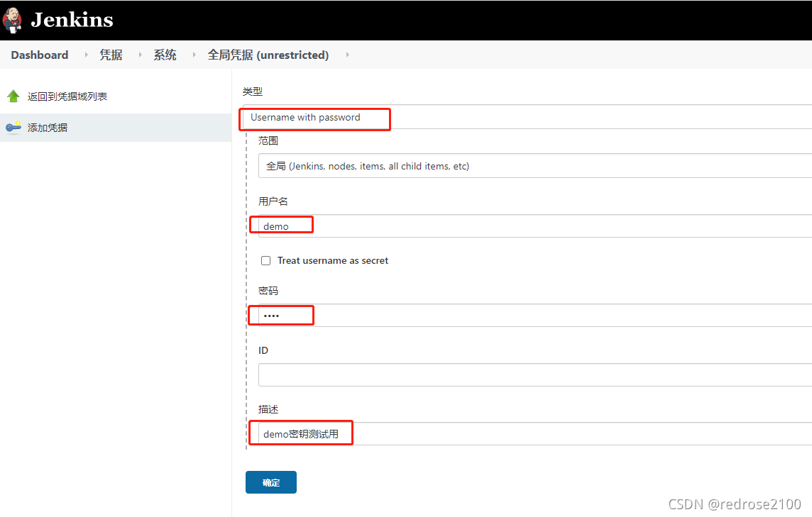This screenshot has width=812, height=517.
Task: Expand the chevron after 系统 breadcrumb
Action: point(194,55)
